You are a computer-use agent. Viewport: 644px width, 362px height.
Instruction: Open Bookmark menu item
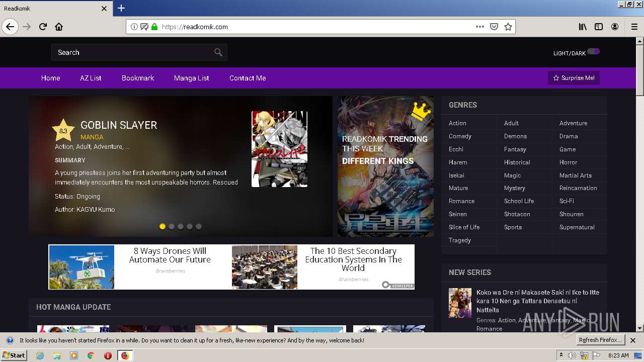point(138,78)
